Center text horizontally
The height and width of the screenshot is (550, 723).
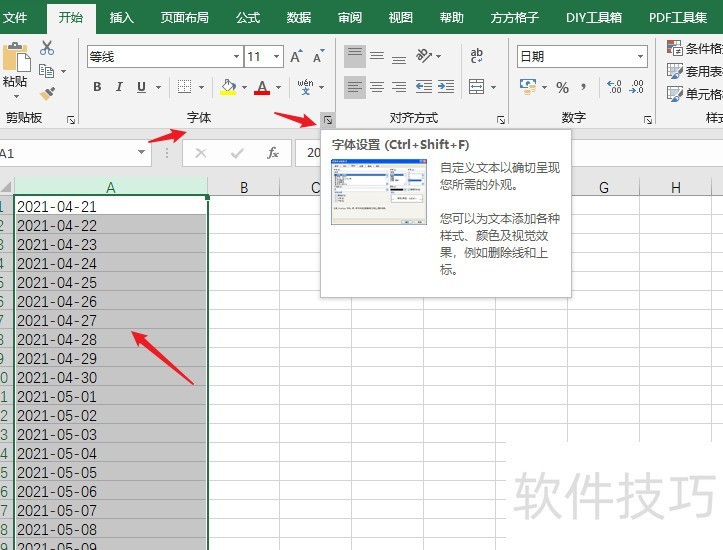coord(377,87)
